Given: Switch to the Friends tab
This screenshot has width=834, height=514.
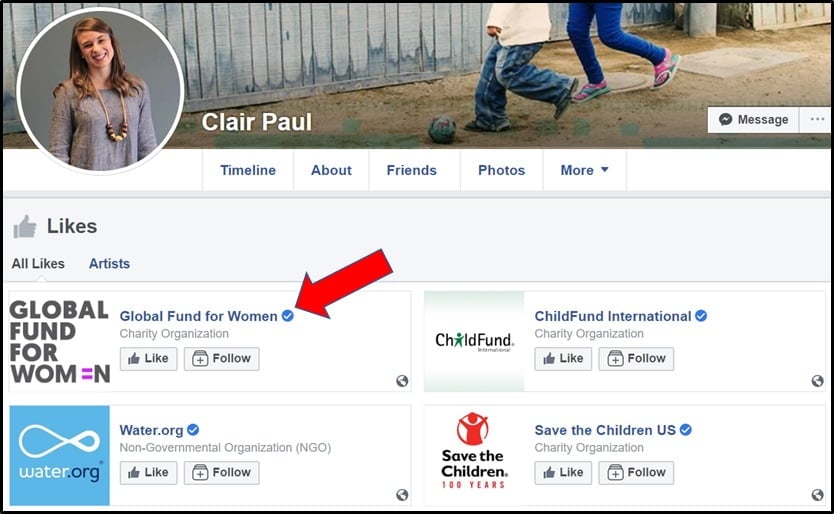Looking at the screenshot, I should tap(412, 170).
